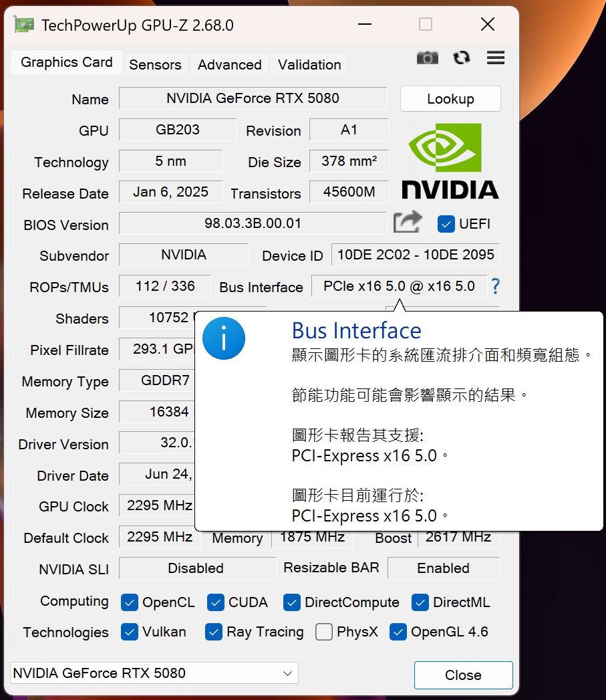Toggle the OpenGL 4.6 checkbox

[x=398, y=632]
